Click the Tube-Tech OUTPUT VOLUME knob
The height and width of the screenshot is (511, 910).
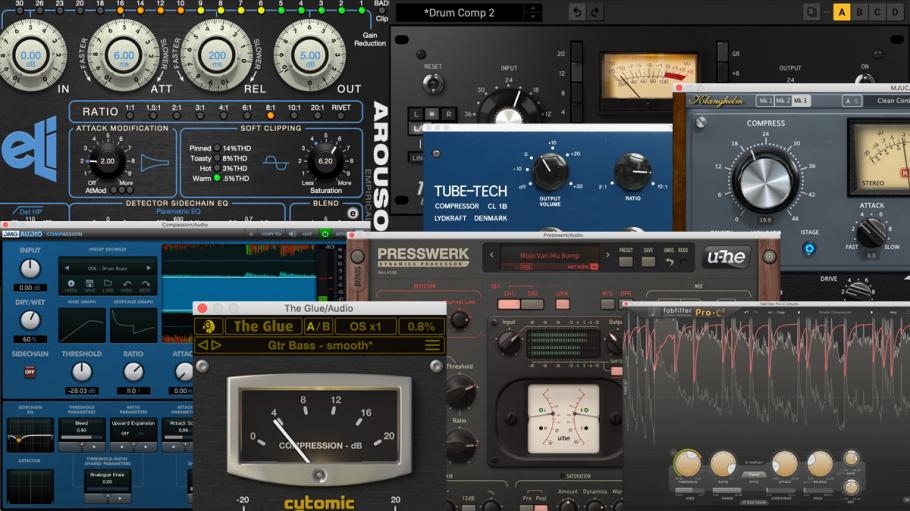[x=549, y=172]
